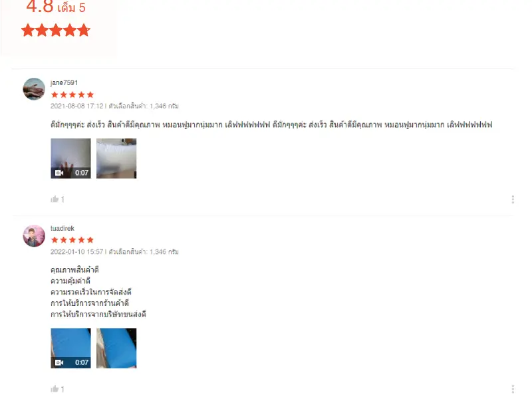
Task: Like tuadirek's review with thumbs-up icon
Action: click(55, 389)
